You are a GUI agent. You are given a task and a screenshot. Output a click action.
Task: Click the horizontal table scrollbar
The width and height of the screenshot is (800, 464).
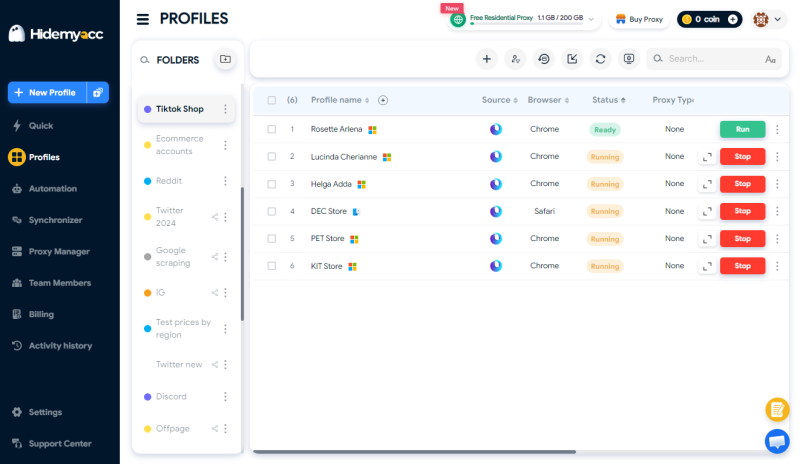coord(414,452)
